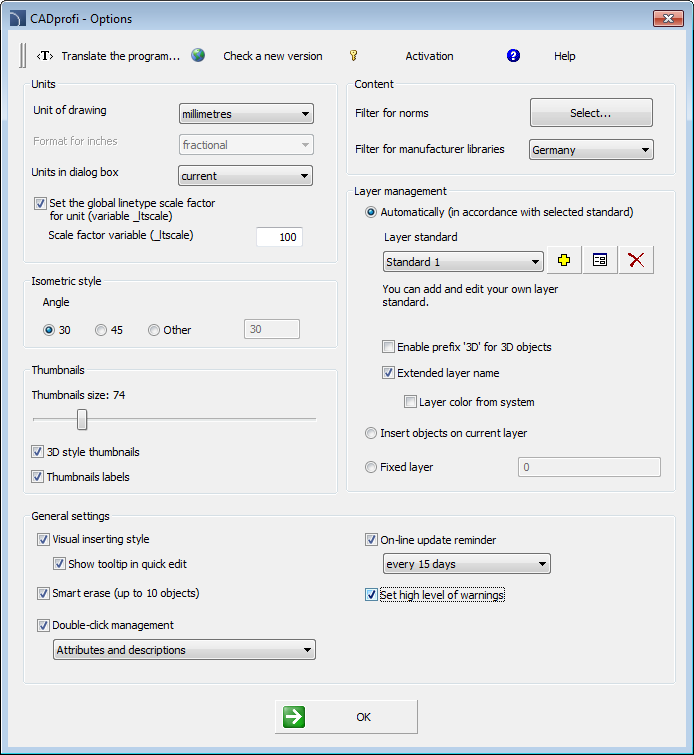Image resolution: width=694 pixels, height=755 pixels.
Task: Select Automatically layer management option
Action: [370, 212]
